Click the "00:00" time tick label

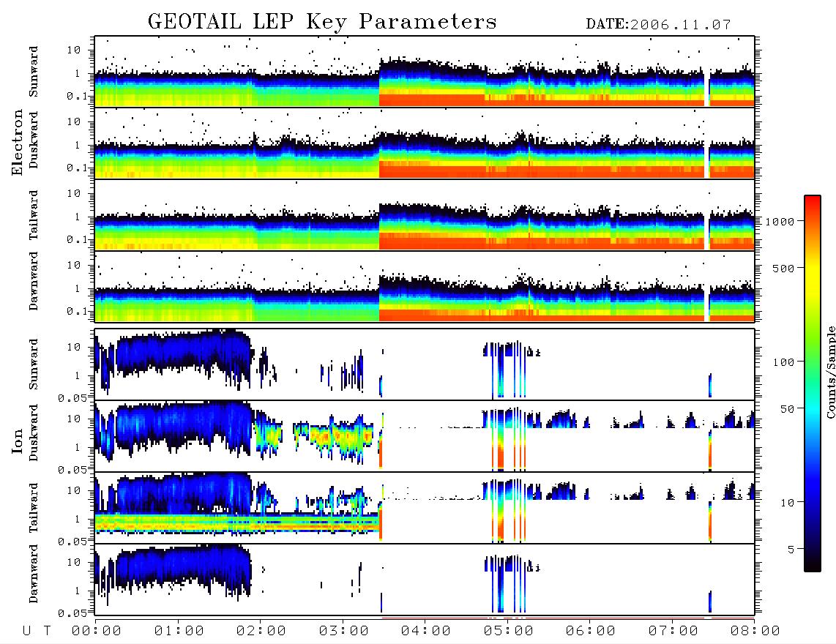coord(97,631)
